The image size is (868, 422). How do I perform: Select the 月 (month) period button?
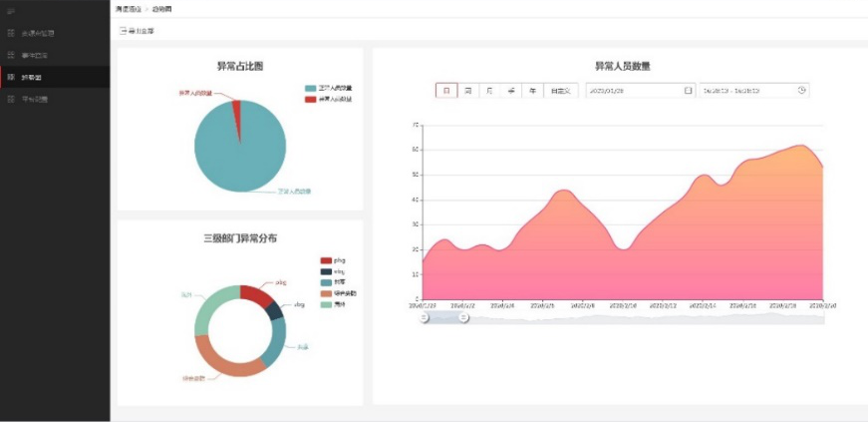coord(489,91)
